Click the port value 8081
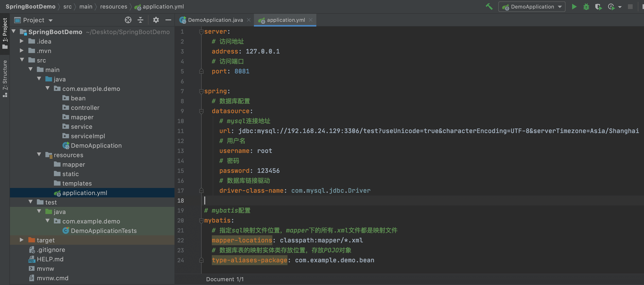The image size is (644, 285). coord(242,71)
